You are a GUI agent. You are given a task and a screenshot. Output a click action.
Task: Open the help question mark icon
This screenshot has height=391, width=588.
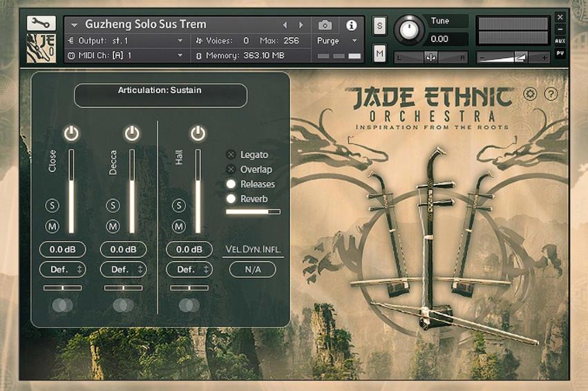pos(551,94)
